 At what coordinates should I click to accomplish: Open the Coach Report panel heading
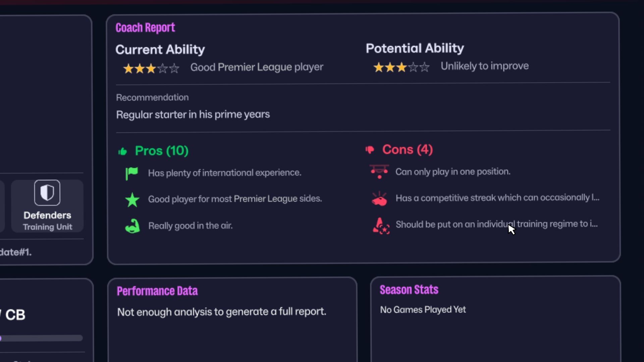point(145,27)
